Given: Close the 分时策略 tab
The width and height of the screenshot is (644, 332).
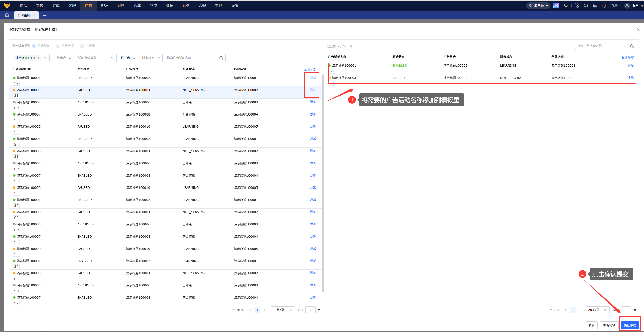Looking at the screenshot, I should (34, 15).
